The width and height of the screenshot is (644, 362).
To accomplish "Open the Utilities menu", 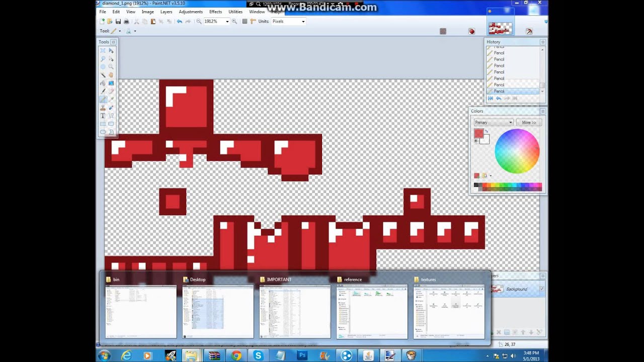I will 235,12.
